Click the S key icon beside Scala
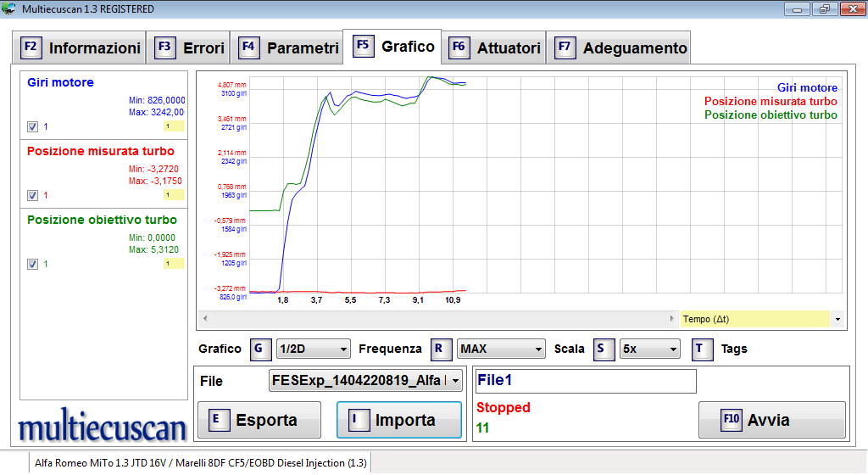Screen dimensions: 868x475 (x=604, y=349)
